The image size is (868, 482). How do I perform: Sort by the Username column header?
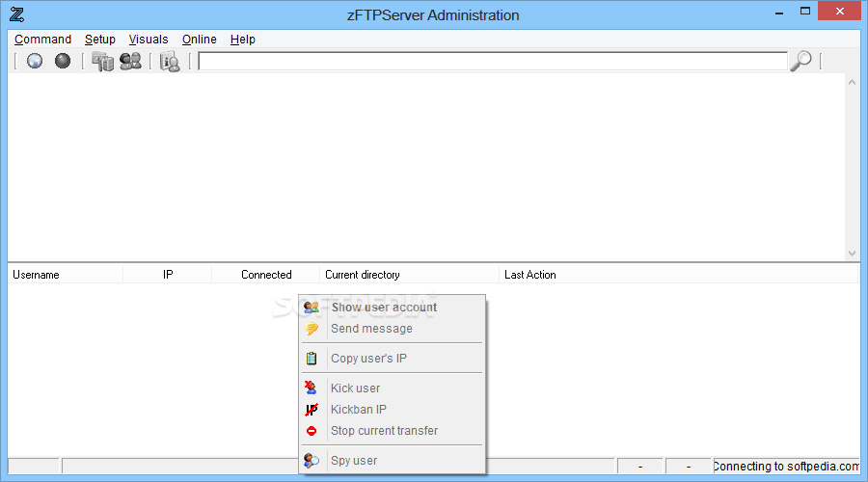click(x=66, y=275)
